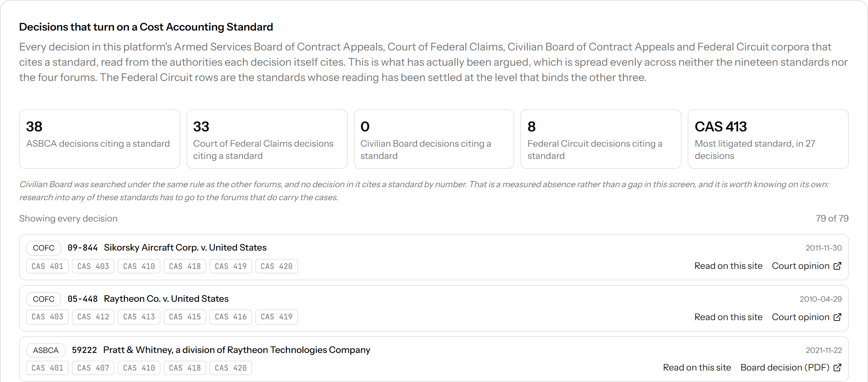This screenshot has width=868, height=382.
Task: Open Sikorsky external Court opinion icon
Action: point(806,266)
